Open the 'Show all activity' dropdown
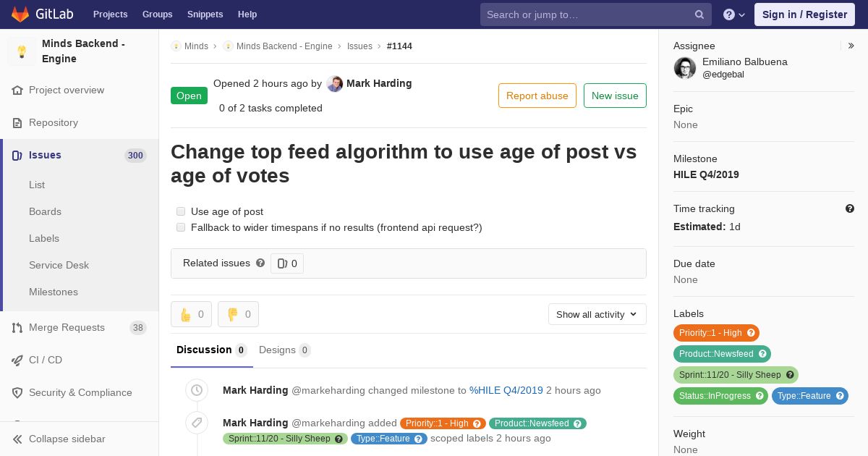 point(597,314)
